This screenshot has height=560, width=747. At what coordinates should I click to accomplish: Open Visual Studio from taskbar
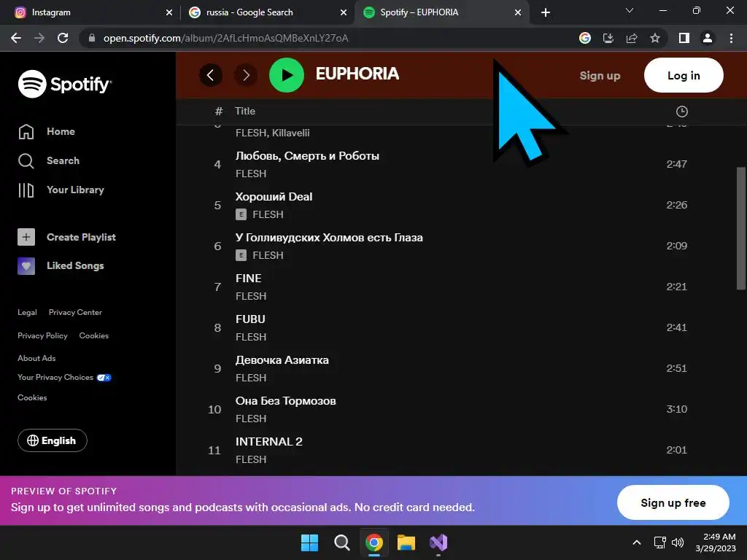tap(438, 542)
